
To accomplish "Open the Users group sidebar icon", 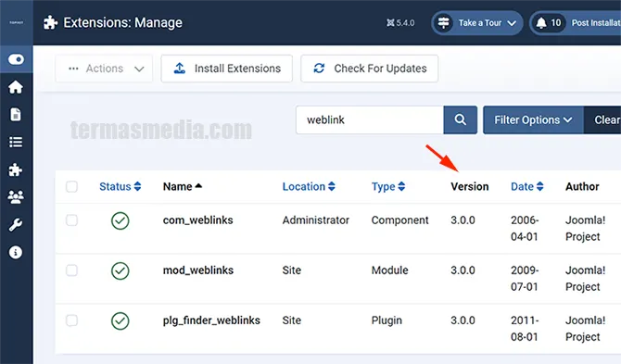I will [16, 197].
